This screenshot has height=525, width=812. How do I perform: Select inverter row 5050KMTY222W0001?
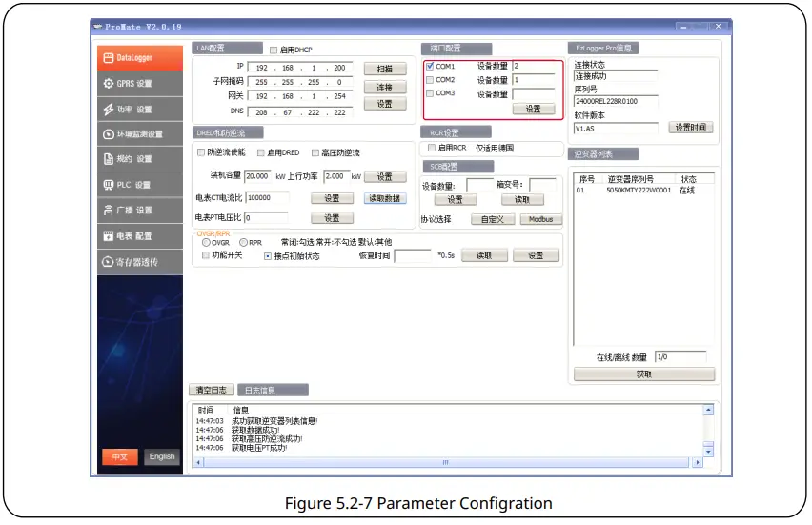(x=644, y=191)
